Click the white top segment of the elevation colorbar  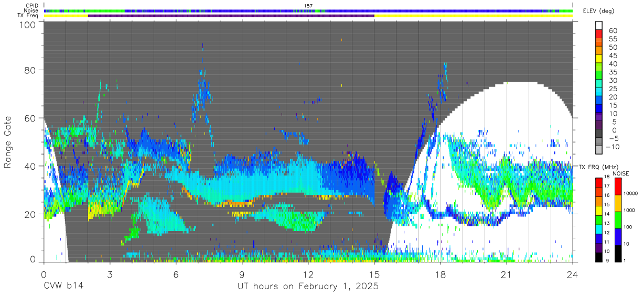599,26
